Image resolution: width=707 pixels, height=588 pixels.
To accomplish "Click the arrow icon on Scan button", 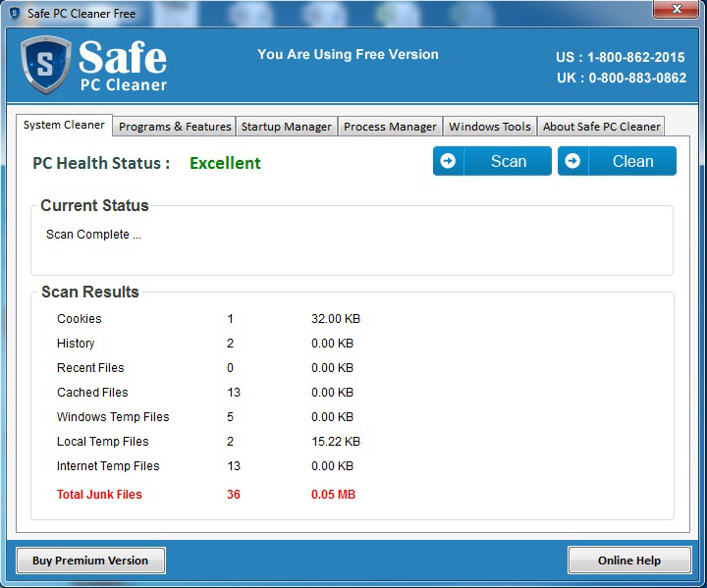I will coord(448,161).
